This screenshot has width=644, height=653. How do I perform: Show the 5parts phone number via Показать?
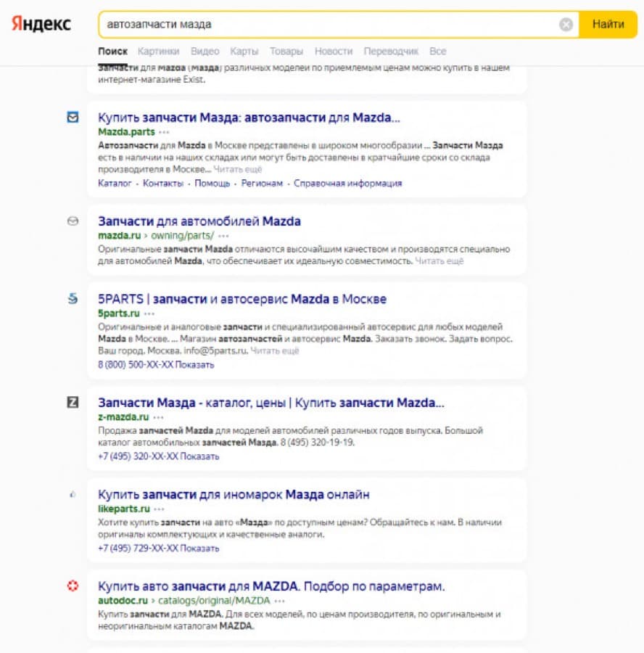194,365
